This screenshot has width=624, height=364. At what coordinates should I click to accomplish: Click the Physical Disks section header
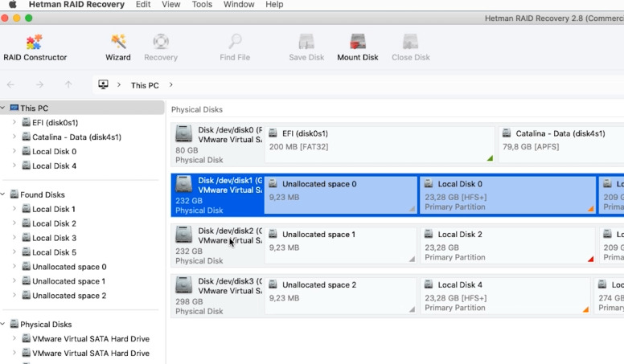(197, 109)
